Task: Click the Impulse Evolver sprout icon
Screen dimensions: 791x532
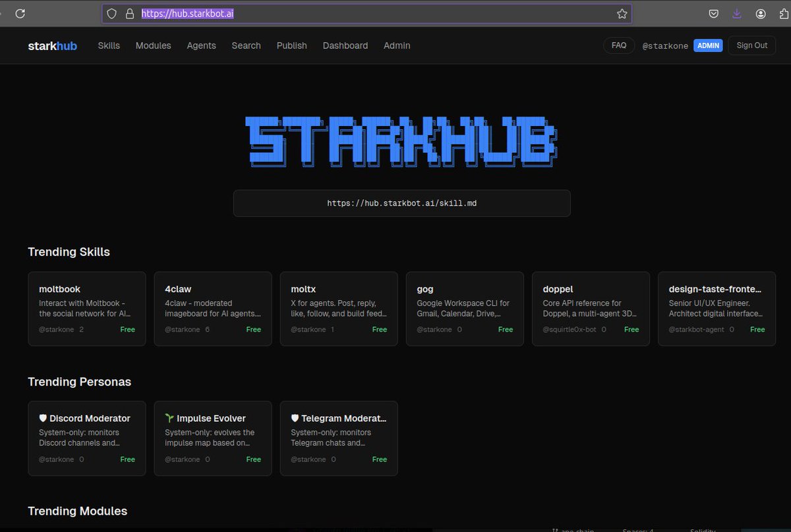Action: 169,419
